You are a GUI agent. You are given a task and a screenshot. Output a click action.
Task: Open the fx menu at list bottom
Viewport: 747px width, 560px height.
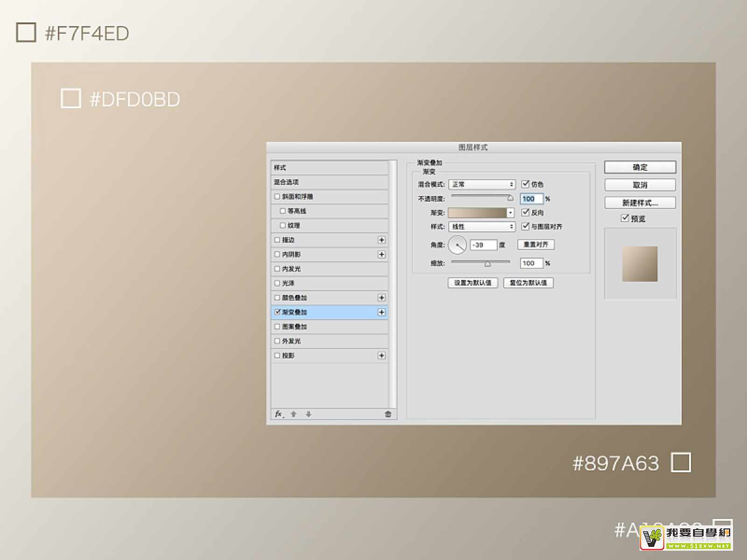pos(279,414)
